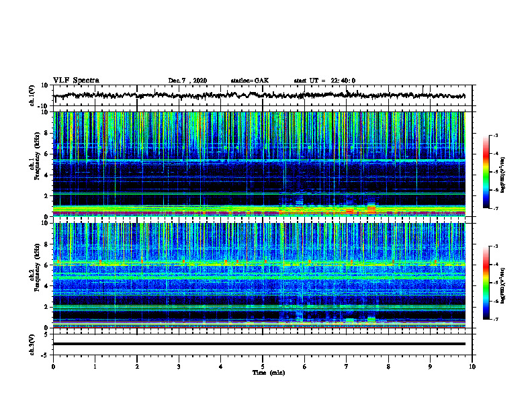
Task: Click the "ch.3(V)" axis label
Action: pos(32,345)
